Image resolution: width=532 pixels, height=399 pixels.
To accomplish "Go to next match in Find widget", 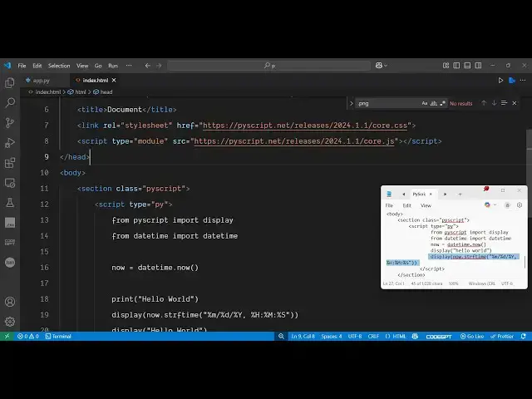I will click(x=494, y=103).
